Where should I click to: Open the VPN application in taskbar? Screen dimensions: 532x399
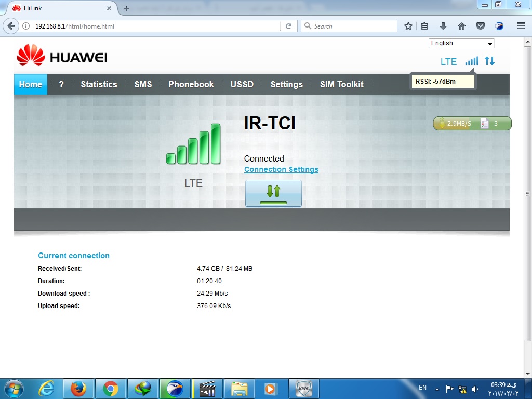tap(303, 389)
